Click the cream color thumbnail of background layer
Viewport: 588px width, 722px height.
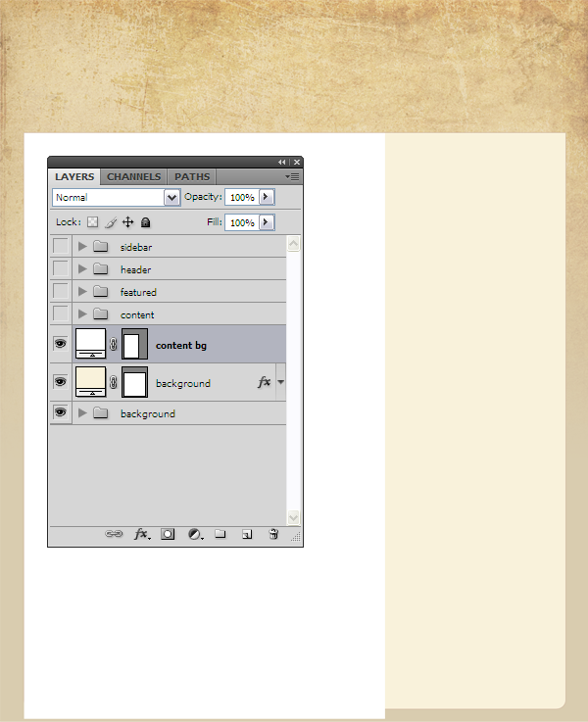pos(91,382)
